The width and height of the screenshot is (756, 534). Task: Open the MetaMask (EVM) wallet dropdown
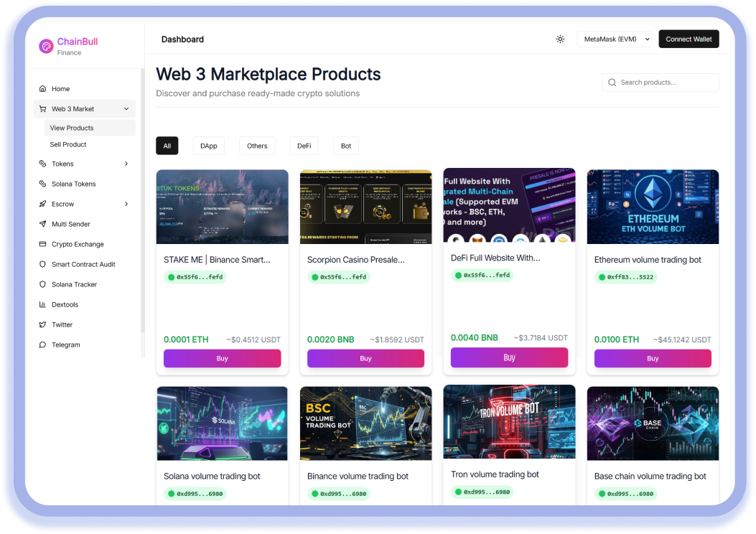tap(614, 39)
